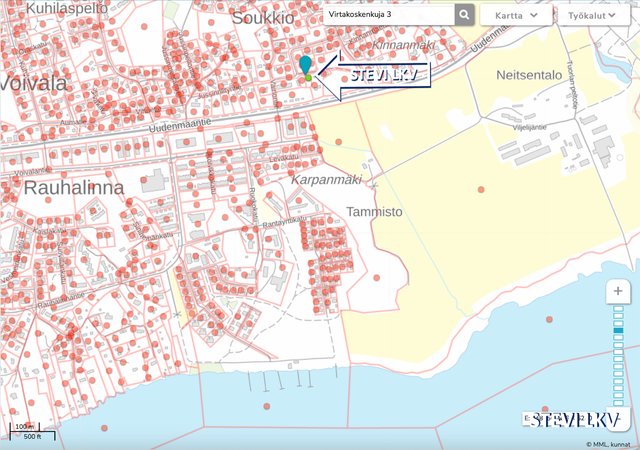Viewport: 640px width, 450px height.
Task: Click the magnifier search button
Action: point(464,15)
